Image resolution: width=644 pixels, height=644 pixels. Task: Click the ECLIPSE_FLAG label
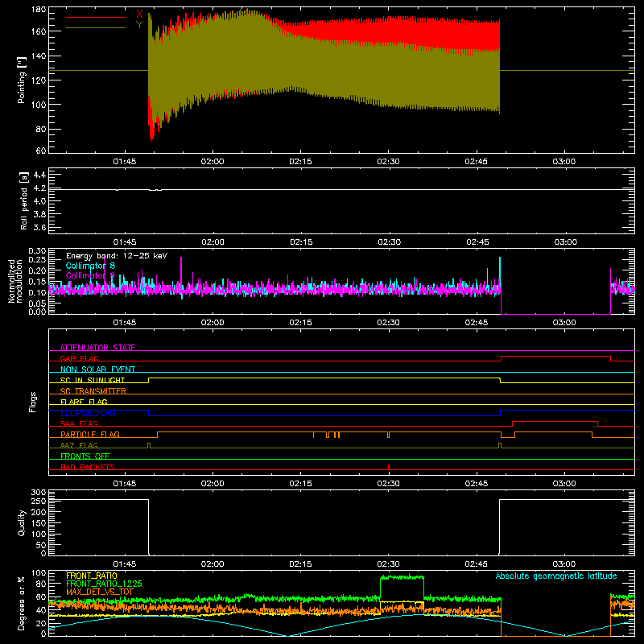point(88,413)
